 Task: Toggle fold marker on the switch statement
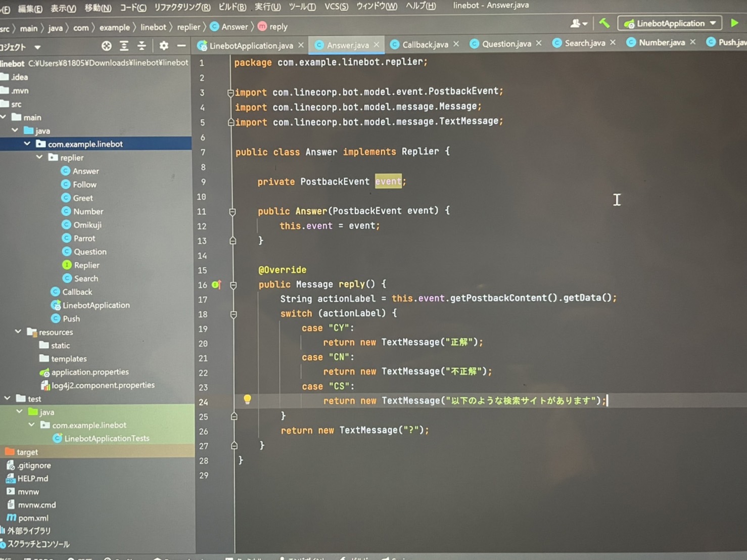pos(234,314)
